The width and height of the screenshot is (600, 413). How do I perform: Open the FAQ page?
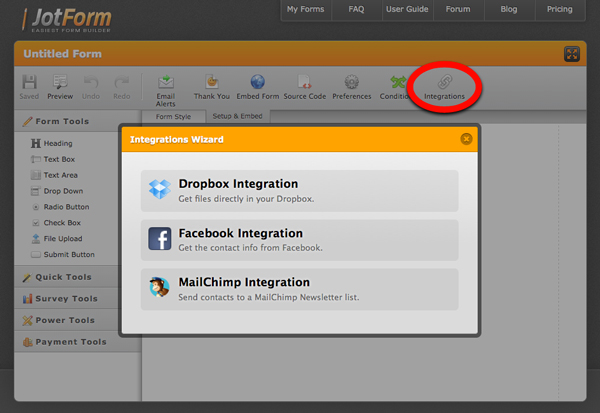pyautogui.click(x=356, y=9)
